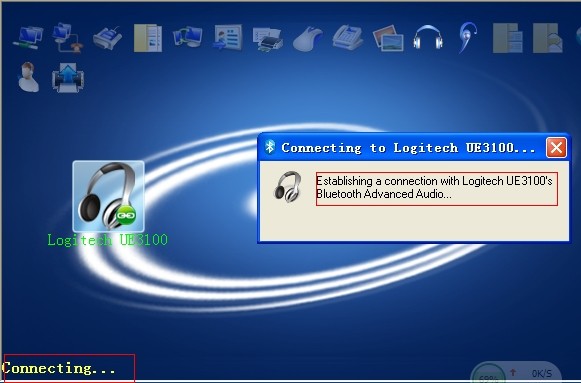Select the Bluetooth mouse HID icon
This screenshot has width=581, height=383.
click(308, 38)
